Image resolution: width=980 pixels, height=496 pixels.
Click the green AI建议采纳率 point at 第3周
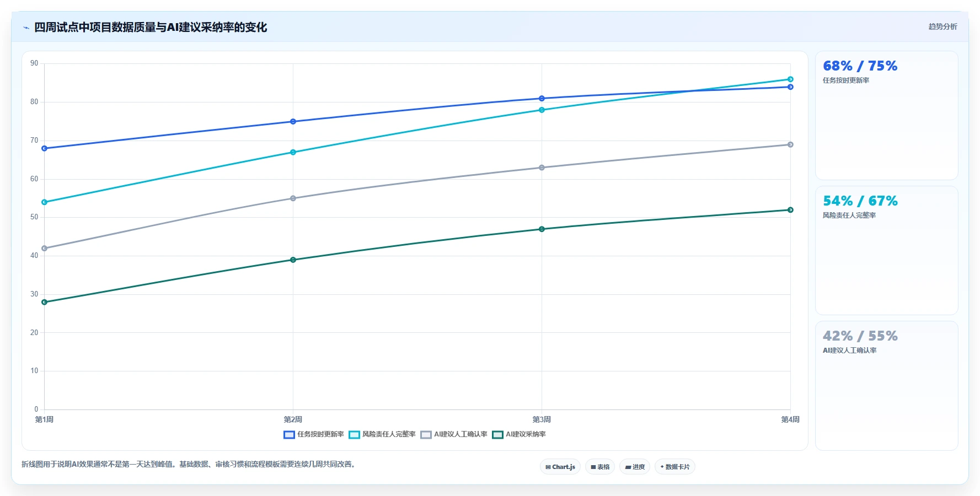[x=542, y=229]
